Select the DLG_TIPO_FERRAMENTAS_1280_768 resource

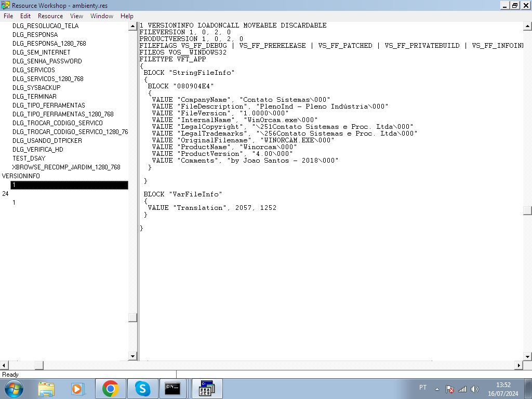click(x=63, y=114)
